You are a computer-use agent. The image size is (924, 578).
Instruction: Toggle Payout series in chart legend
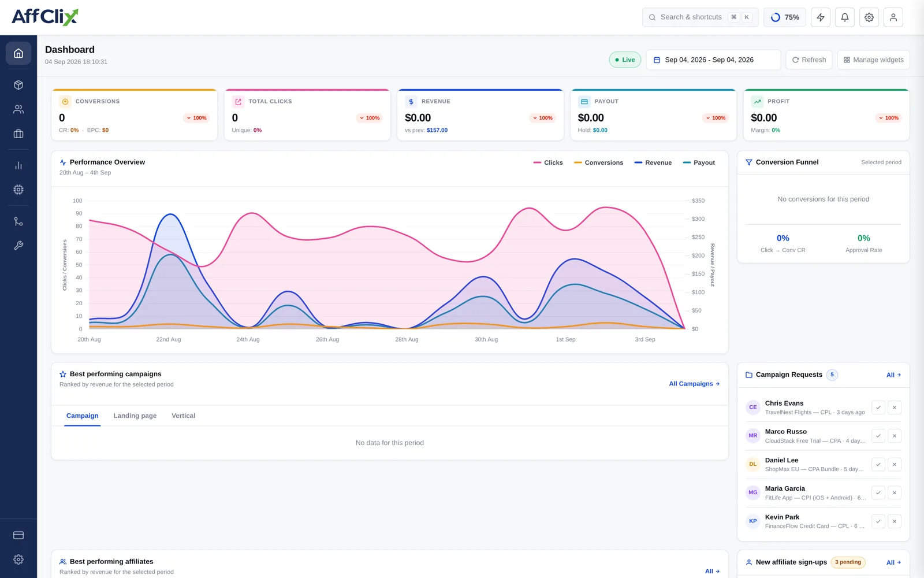tap(699, 163)
